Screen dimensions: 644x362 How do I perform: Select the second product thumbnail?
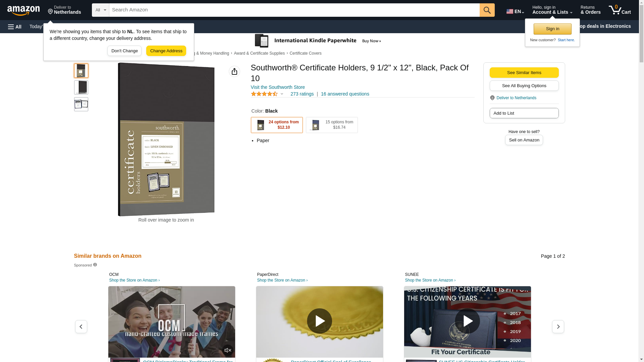click(81, 87)
